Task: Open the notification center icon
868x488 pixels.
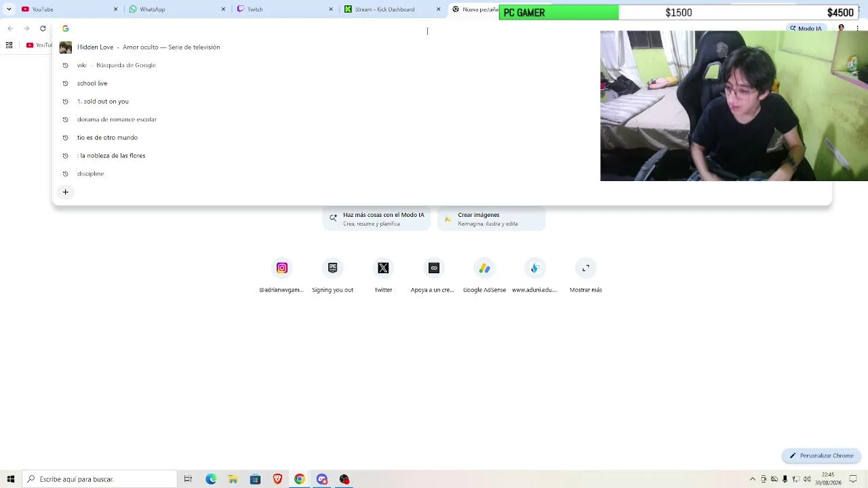Action: tap(854, 479)
